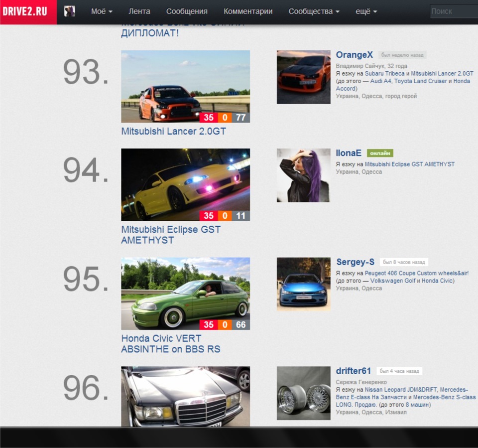The image size is (478, 448).
Task: Click 'был 4 часа назад' status label
Action: click(x=399, y=371)
